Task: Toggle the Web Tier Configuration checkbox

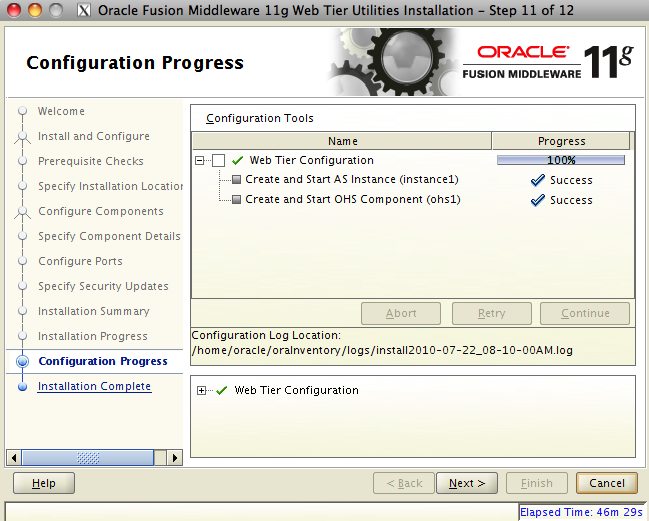Action: click(219, 160)
